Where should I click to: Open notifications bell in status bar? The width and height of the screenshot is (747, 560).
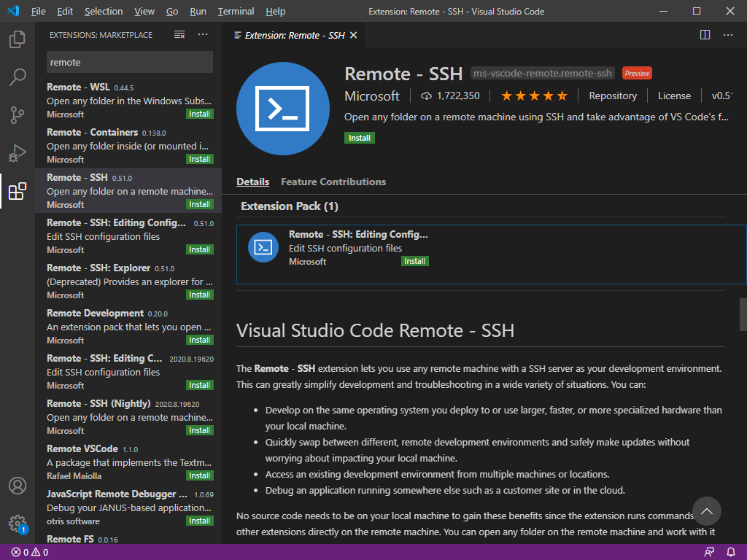coord(731,553)
